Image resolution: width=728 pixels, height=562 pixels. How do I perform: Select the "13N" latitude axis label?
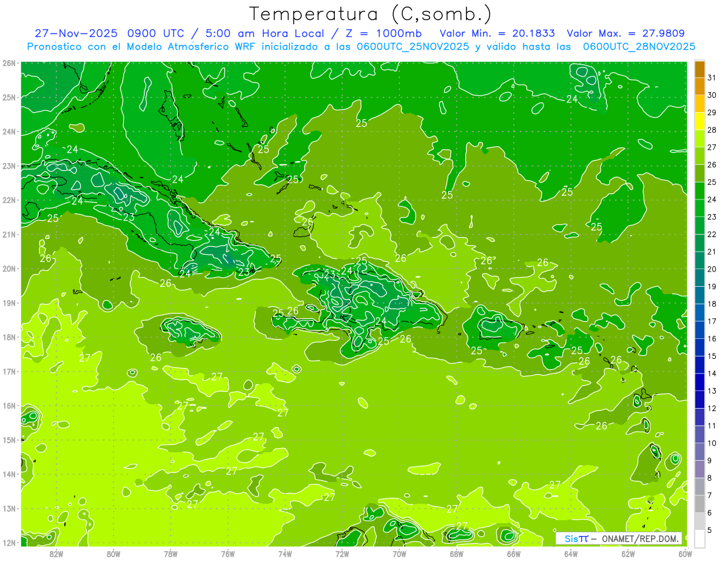(9, 508)
